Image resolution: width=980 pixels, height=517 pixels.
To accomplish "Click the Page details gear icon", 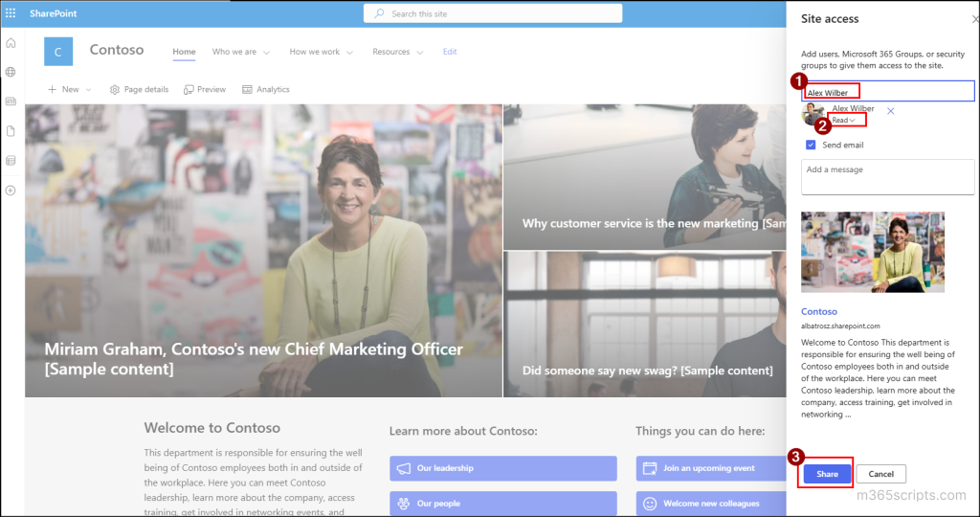I will [115, 89].
